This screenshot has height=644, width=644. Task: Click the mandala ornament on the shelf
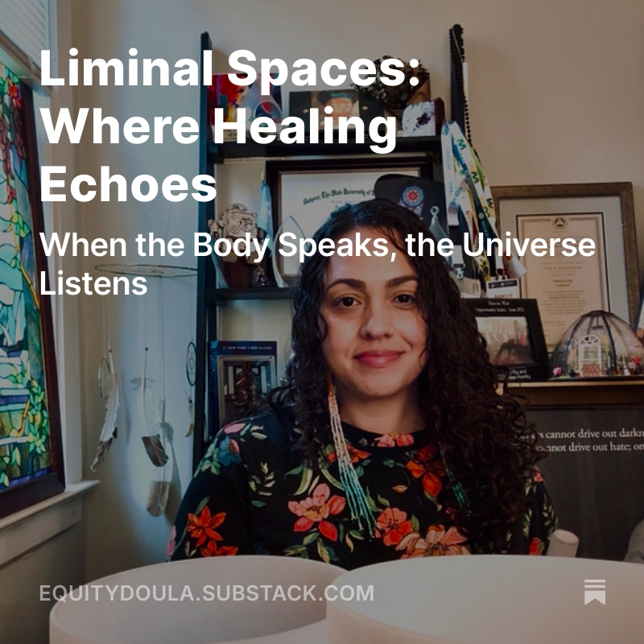tap(413, 198)
